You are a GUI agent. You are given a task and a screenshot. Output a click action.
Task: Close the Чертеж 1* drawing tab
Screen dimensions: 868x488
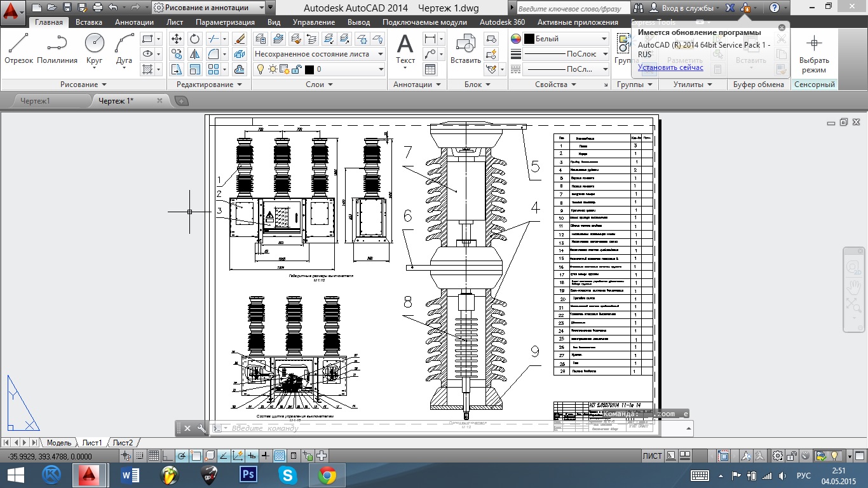(159, 100)
